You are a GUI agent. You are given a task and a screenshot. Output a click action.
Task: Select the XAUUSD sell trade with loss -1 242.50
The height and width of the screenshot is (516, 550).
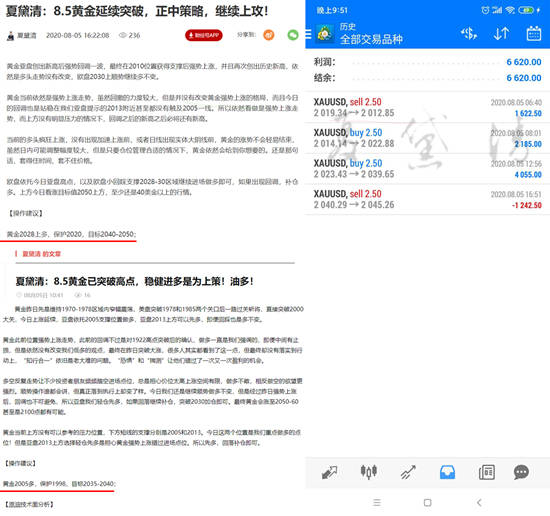(427, 199)
